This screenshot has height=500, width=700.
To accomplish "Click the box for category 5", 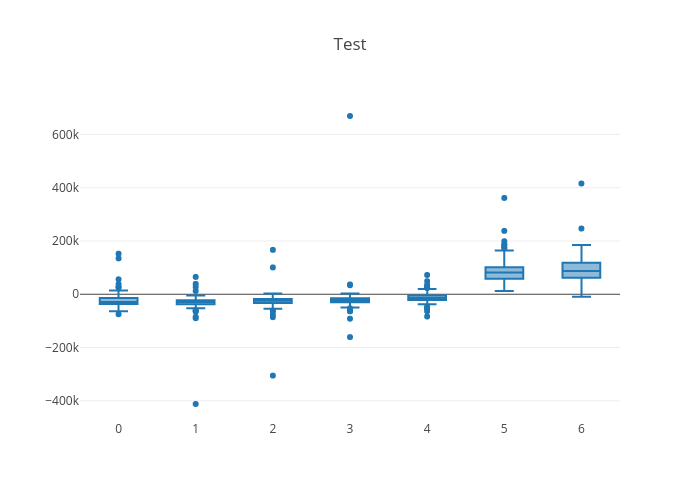I will coord(504,273).
